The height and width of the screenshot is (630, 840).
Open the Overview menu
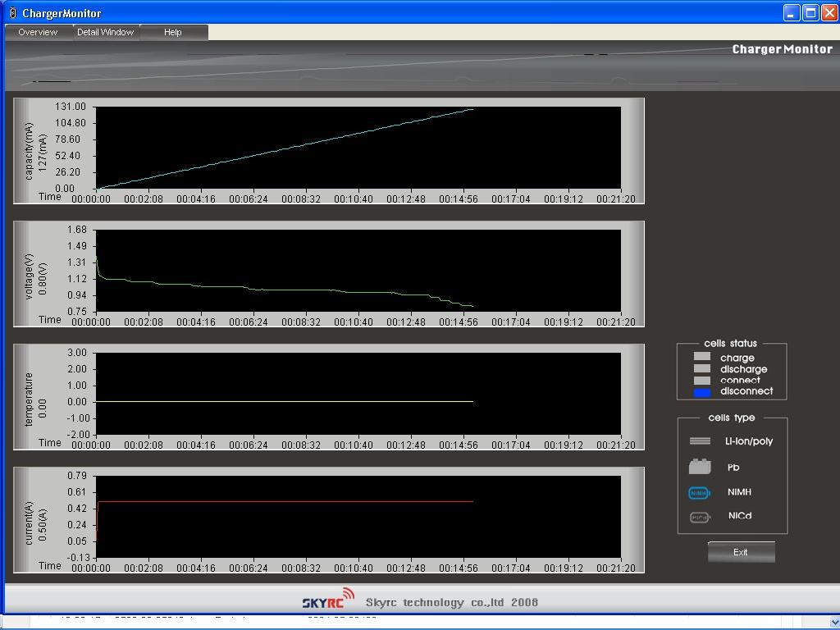point(38,32)
